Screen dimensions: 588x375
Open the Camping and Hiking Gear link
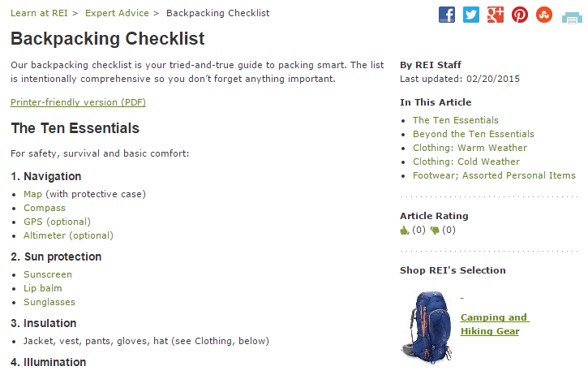(494, 325)
